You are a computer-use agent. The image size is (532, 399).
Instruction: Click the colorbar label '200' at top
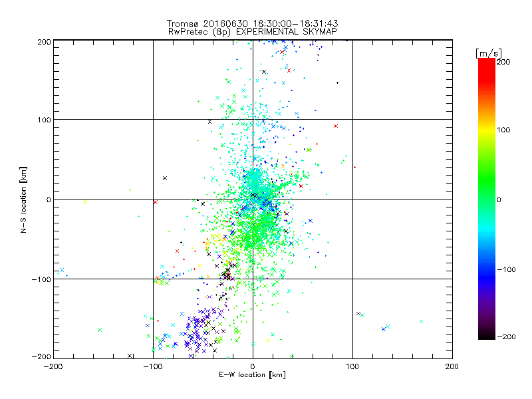[503, 62]
